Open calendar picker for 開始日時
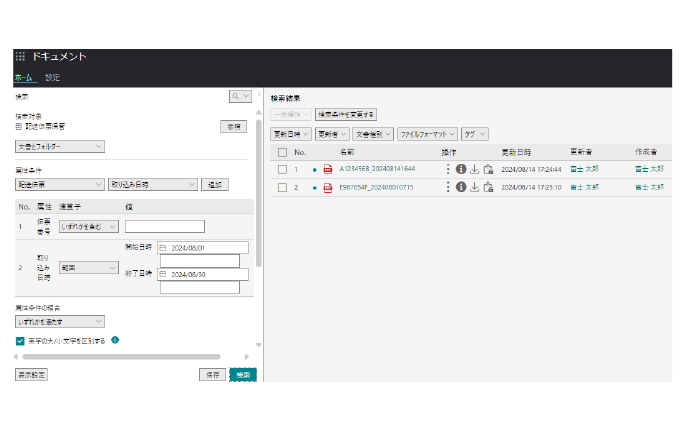 click(164, 248)
